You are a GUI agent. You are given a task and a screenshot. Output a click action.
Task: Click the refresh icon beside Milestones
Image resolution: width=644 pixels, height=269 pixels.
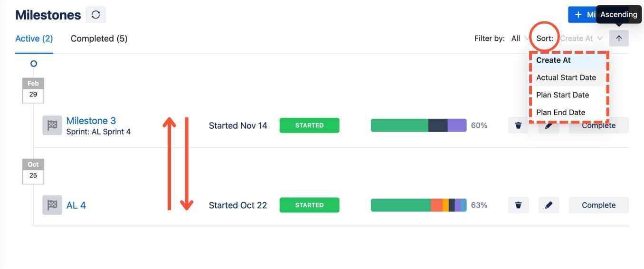(x=95, y=15)
